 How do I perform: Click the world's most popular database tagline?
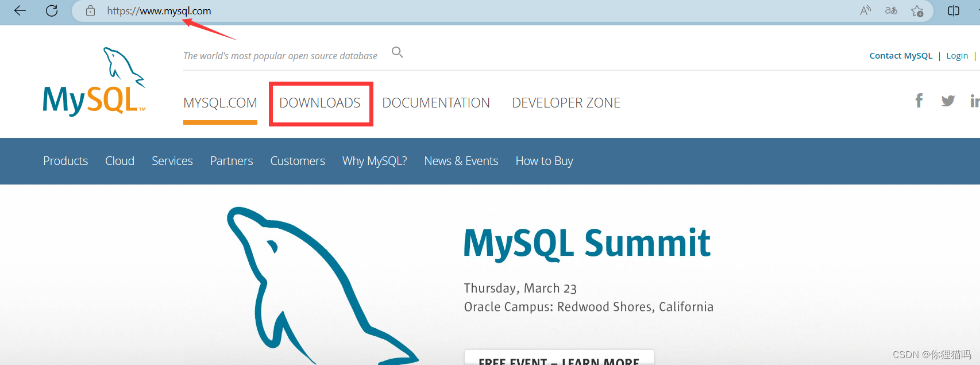point(280,56)
